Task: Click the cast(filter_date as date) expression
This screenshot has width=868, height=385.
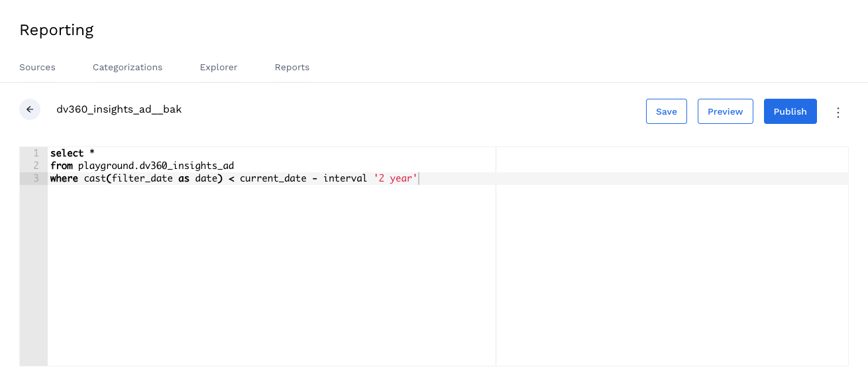Action: click(153, 178)
